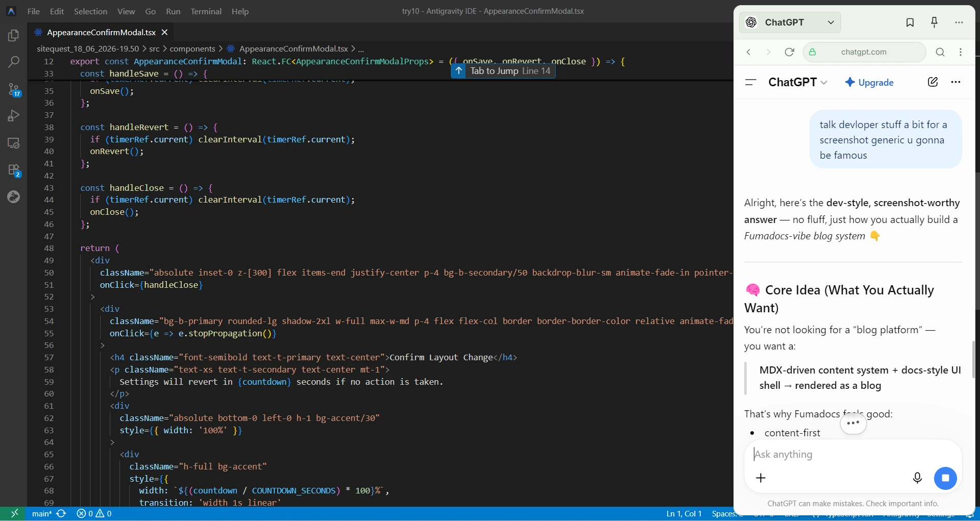The image size is (980, 521).
Task: Open the last round activity bar icon
Action: (14, 196)
